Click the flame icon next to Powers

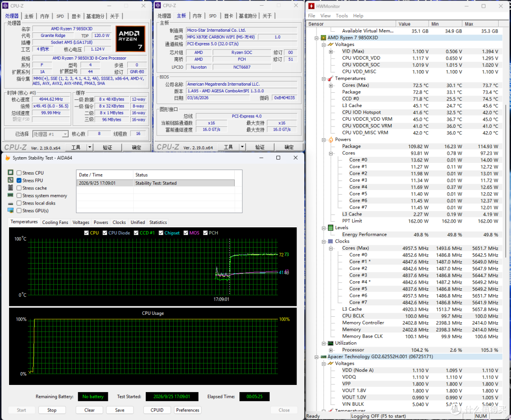tap(330, 140)
